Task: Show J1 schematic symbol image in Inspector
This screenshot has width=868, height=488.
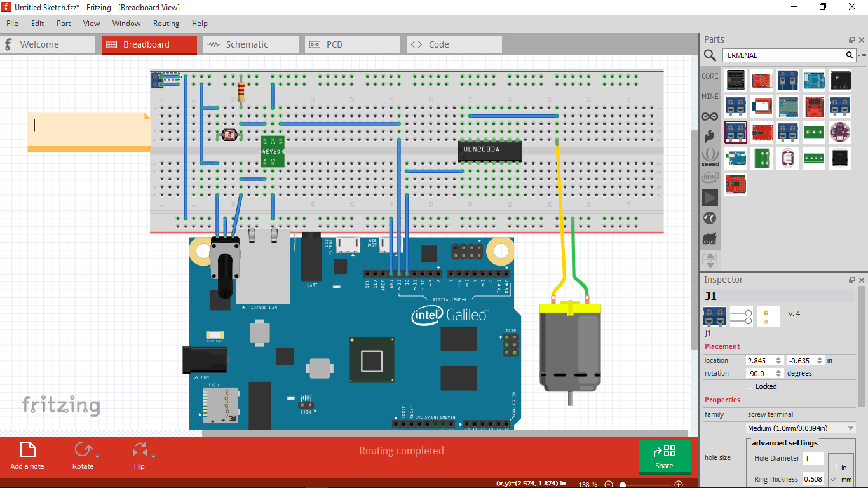Action: [x=742, y=317]
